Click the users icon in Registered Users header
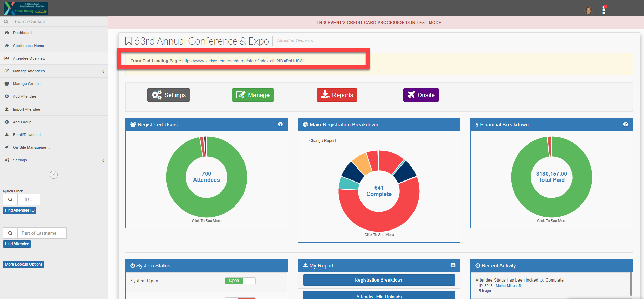 click(133, 124)
